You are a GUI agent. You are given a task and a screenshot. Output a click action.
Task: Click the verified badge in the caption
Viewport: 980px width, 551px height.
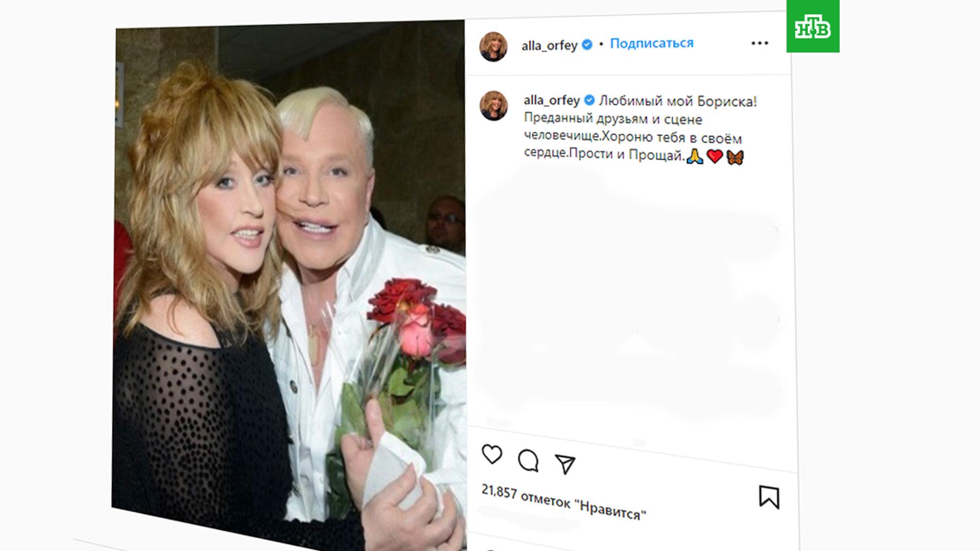pyautogui.click(x=590, y=100)
